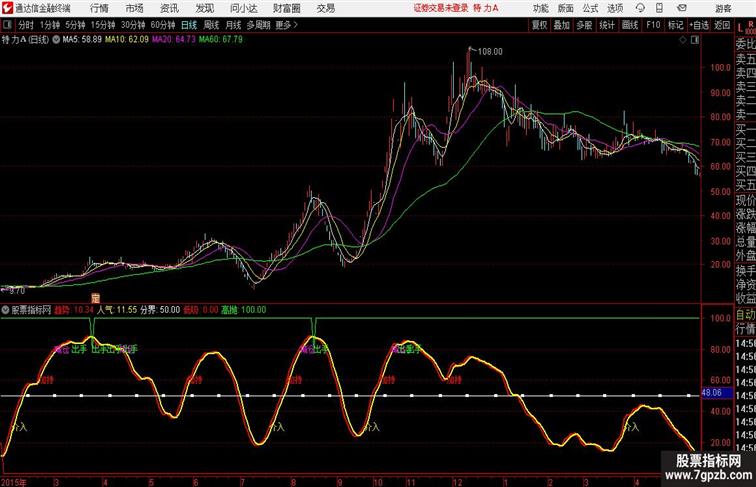Click the +自选 add to watchlist button
The width and height of the screenshot is (756, 487).
(x=699, y=25)
